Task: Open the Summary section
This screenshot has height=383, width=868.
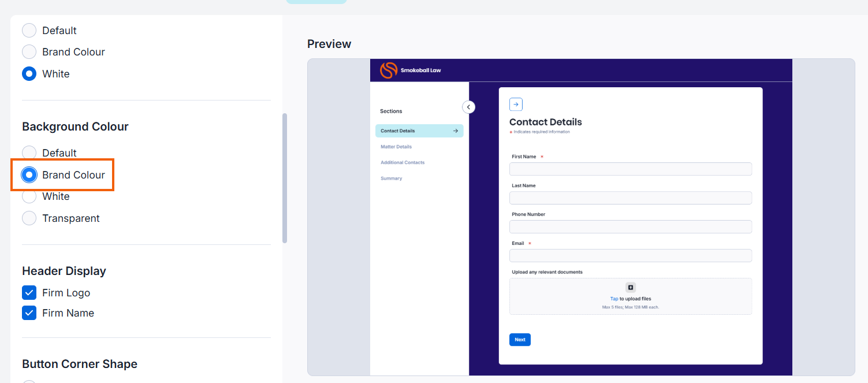Action: 391,179
